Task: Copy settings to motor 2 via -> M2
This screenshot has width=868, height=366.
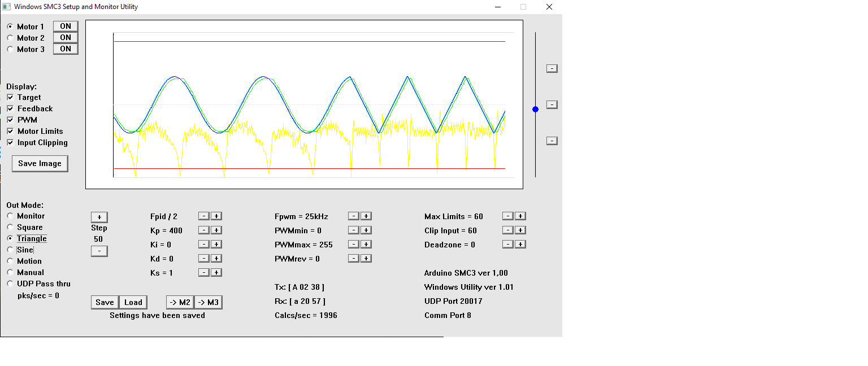Action: tap(180, 302)
